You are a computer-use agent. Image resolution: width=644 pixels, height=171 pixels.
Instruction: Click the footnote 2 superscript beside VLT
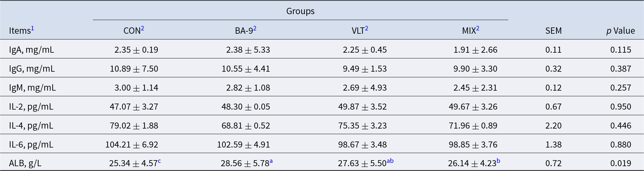click(367, 29)
